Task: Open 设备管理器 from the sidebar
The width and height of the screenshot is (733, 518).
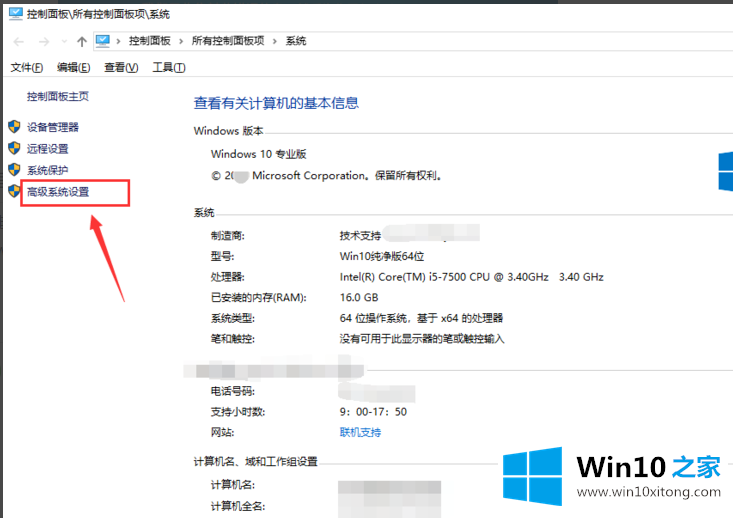Action: (53, 127)
